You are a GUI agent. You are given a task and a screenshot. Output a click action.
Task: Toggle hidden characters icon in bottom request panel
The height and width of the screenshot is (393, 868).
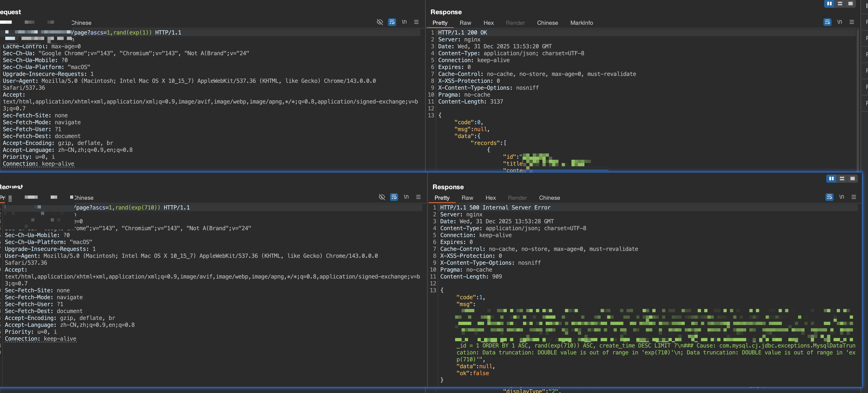click(x=382, y=197)
